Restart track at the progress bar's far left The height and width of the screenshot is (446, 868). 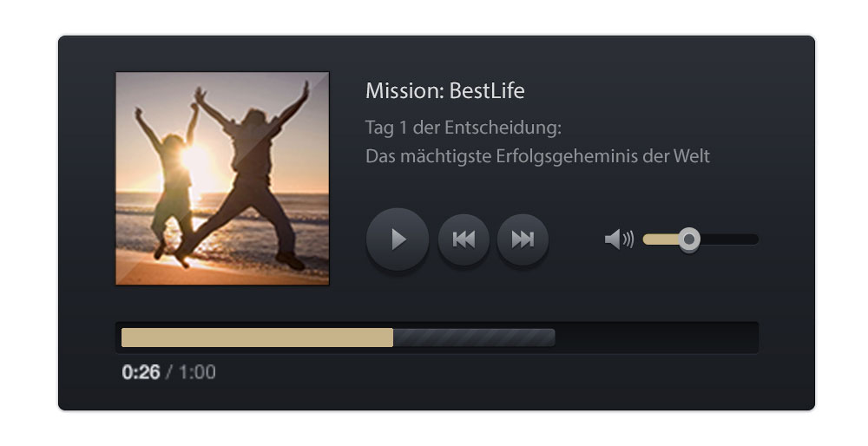(123, 338)
